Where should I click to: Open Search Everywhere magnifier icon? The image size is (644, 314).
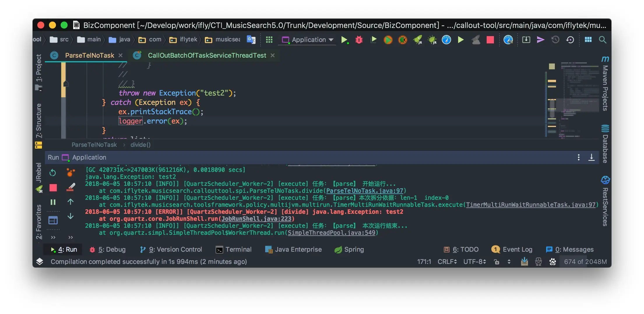602,40
